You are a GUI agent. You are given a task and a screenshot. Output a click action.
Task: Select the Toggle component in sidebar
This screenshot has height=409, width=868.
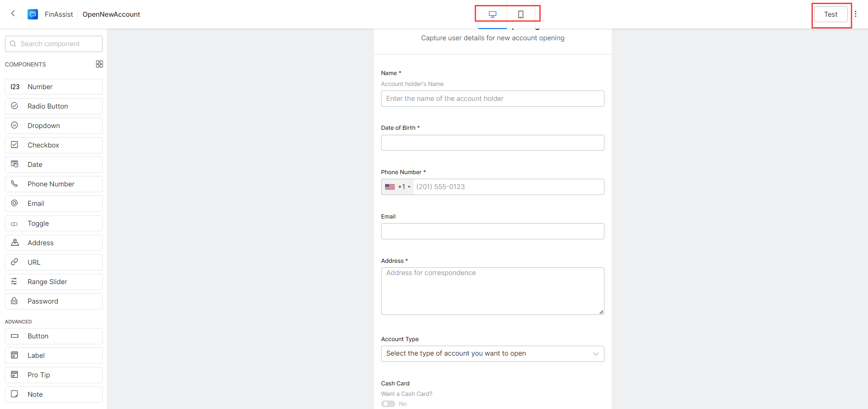(54, 224)
